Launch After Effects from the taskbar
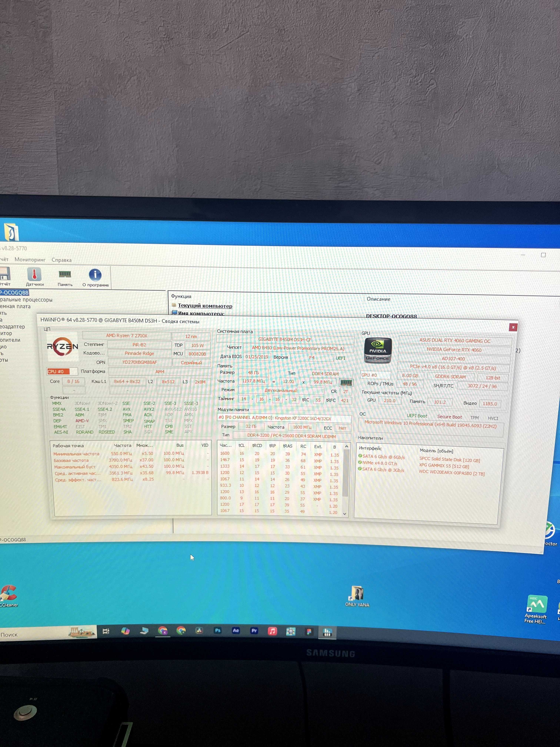The image size is (560, 747). click(236, 630)
